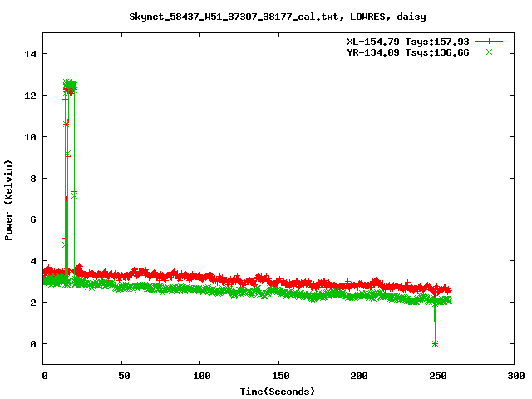Click the y-axis tick label 14
This screenshot has height=399, width=532.
click(30, 54)
